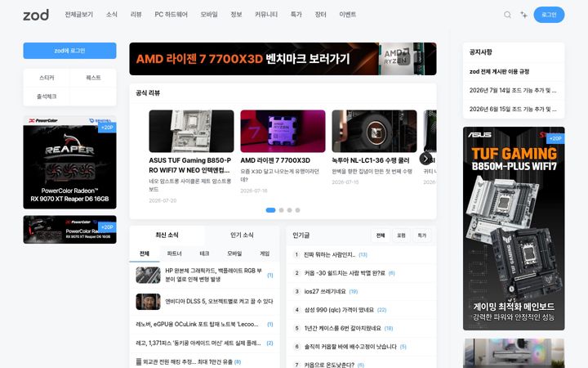Open PC 하드웨어 in the top menu
Image resolution: width=588 pixels, height=368 pixels.
pyautogui.click(x=171, y=15)
